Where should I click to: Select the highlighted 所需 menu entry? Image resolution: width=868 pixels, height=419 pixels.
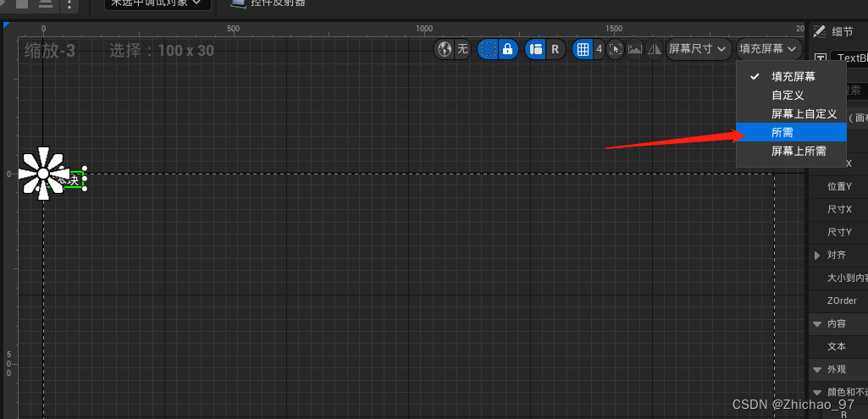tap(791, 132)
